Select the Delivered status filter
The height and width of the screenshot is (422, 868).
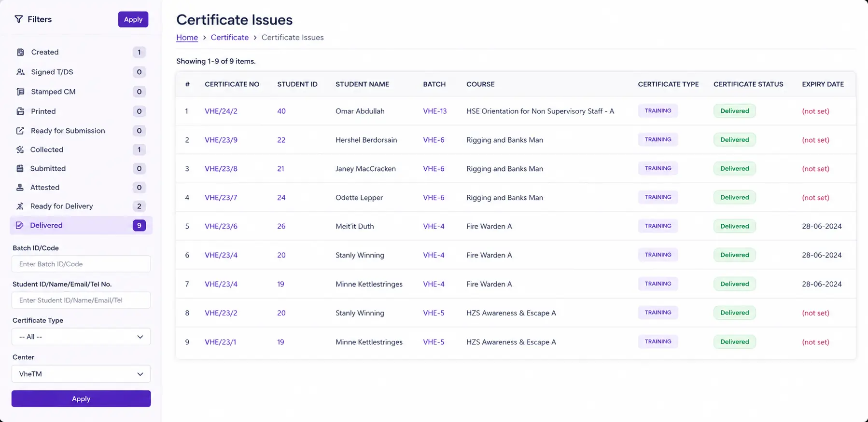pyautogui.click(x=81, y=225)
